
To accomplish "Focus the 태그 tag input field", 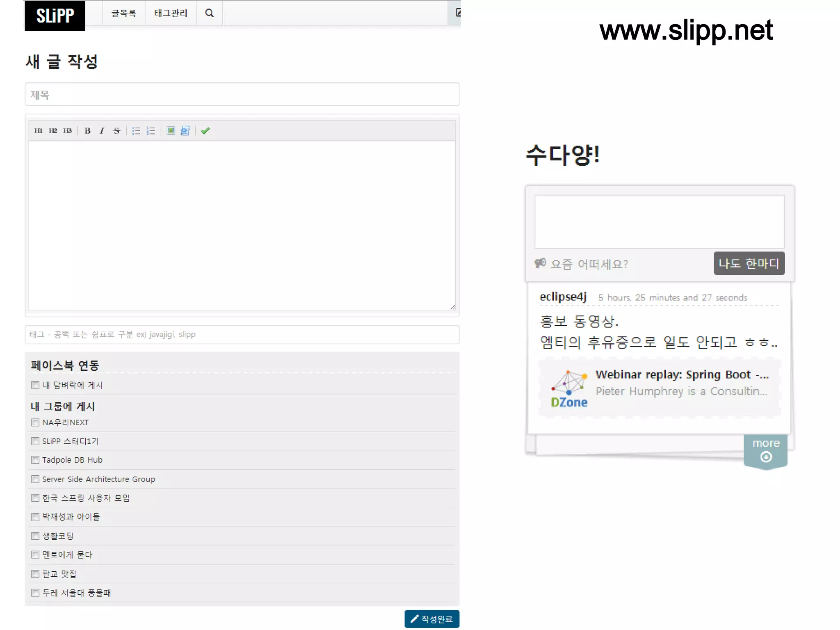I will coord(242,335).
